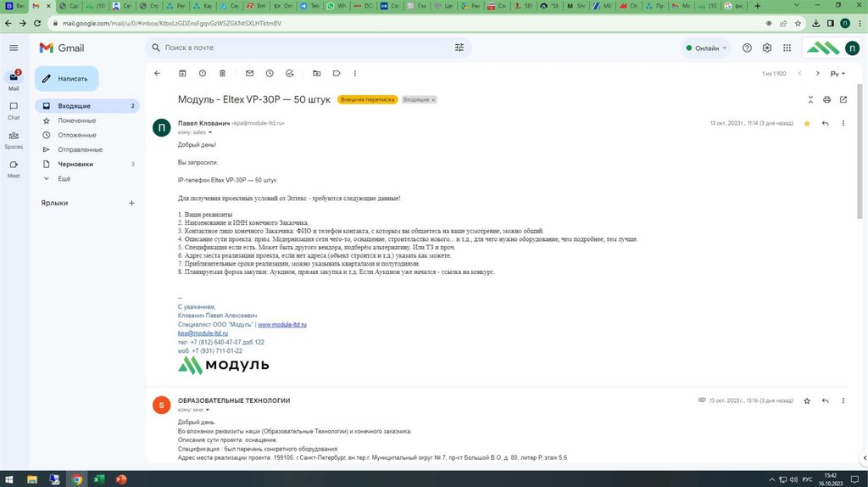Add conversation to Tasks
The height and width of the screenshot is (487, 868).
pyautogui.click(x=290, y=73)
